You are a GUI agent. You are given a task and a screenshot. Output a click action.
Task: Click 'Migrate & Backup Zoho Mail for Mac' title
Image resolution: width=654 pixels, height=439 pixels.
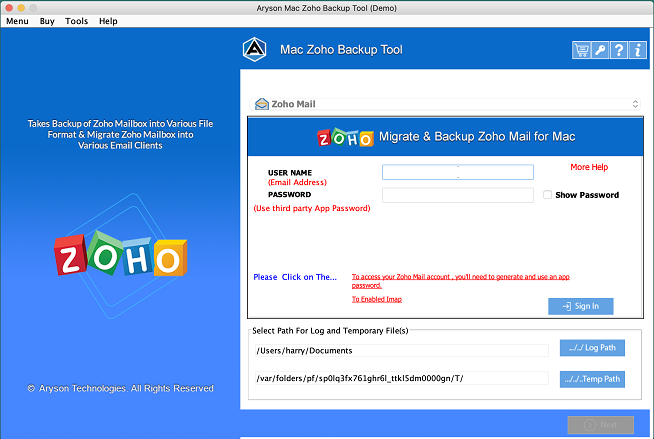pos(477,137)
